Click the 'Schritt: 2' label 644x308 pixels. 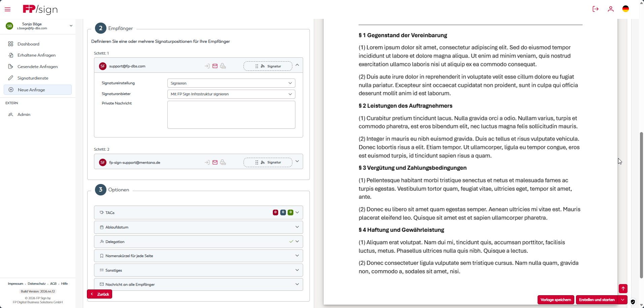coord(102,149)
